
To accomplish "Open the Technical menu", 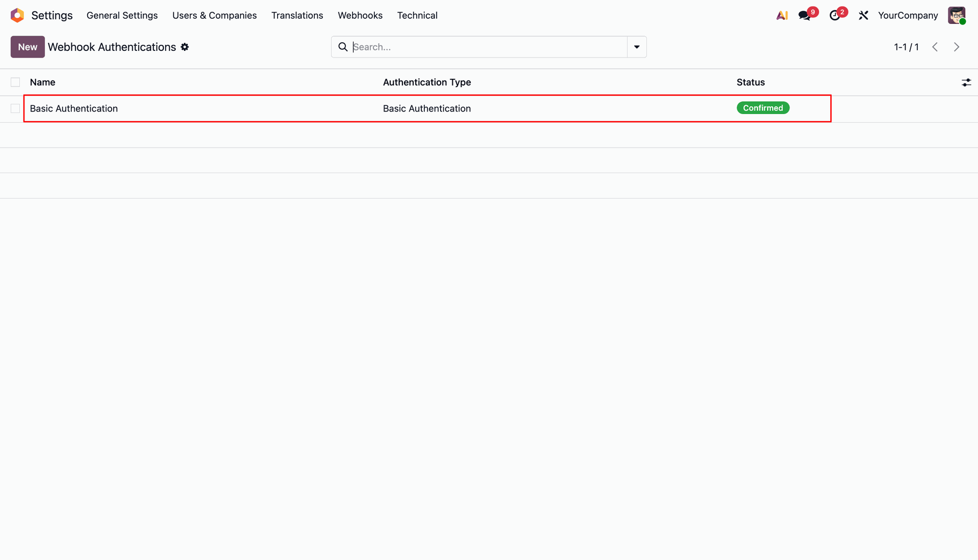I will pos(417,15).
